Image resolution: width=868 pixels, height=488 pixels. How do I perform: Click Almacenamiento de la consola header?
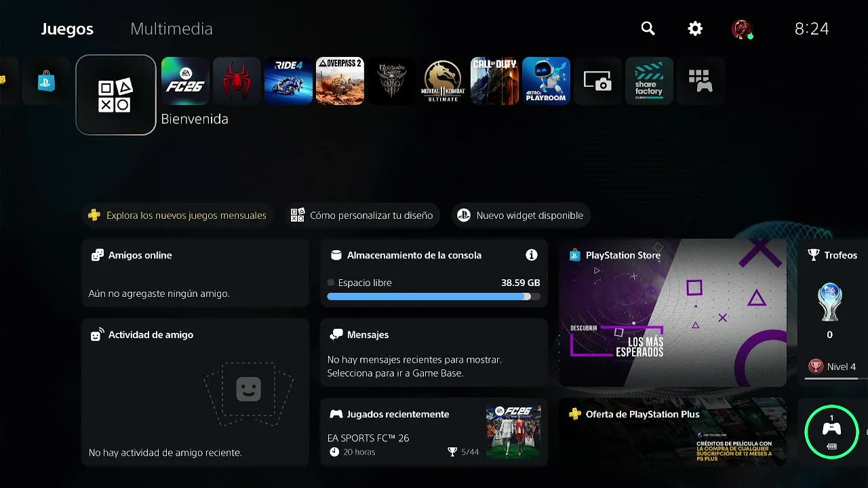coord(414,256)
